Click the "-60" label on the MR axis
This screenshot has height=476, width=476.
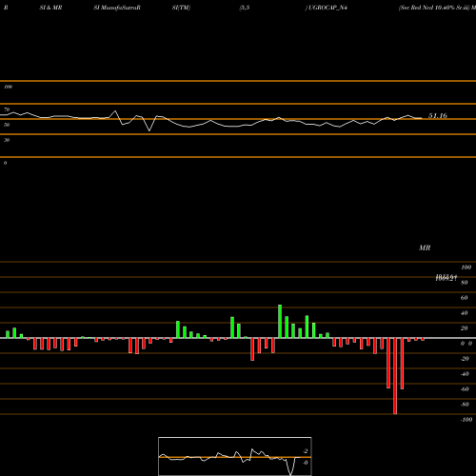point(465,389)
